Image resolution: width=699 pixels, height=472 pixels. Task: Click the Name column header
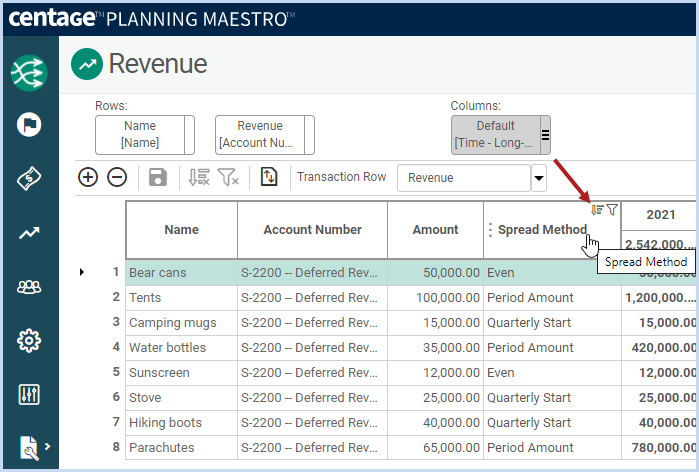point(181,230)
